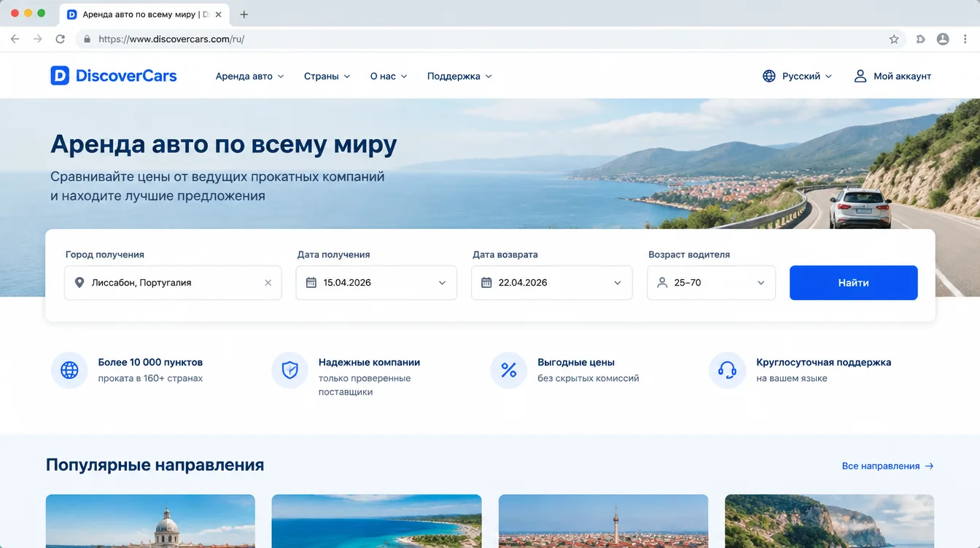This screenshot has height=548, width=980.
Task: Close the Аренда авто browser tab
Action: [x=218, y=15]
